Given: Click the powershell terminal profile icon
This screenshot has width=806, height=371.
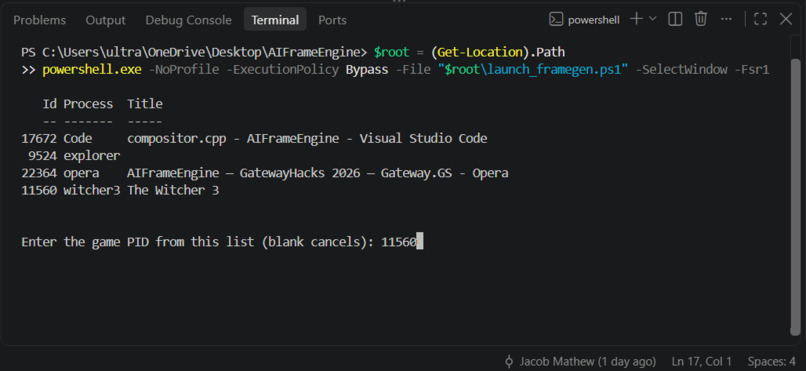Looking at the screenshot, I should click(556, 20).
